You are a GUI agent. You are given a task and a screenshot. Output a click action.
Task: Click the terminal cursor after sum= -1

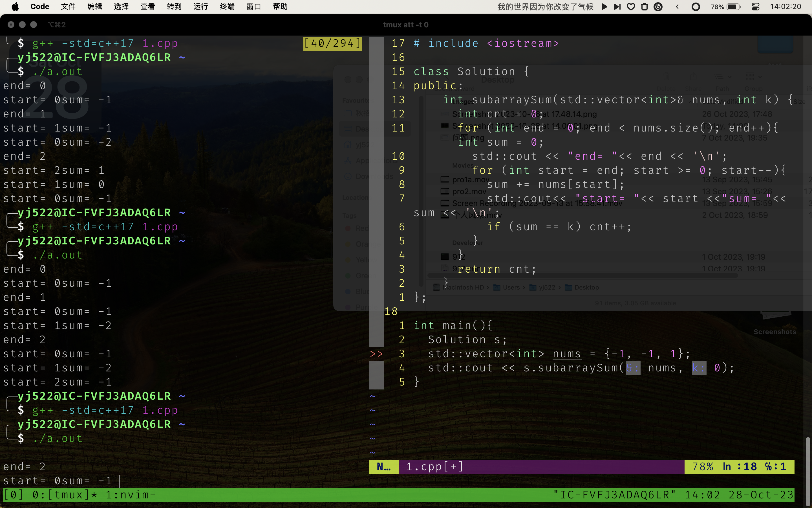(116, 481)
